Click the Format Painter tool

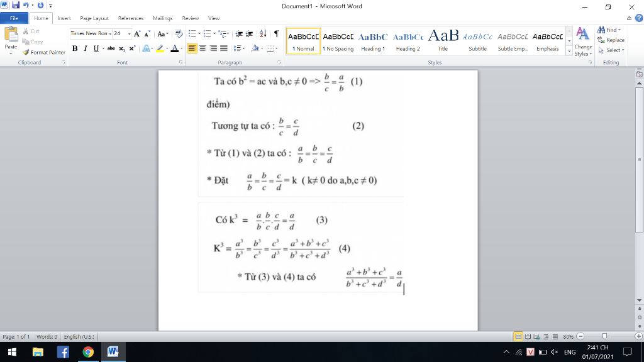tap(44, 53)
